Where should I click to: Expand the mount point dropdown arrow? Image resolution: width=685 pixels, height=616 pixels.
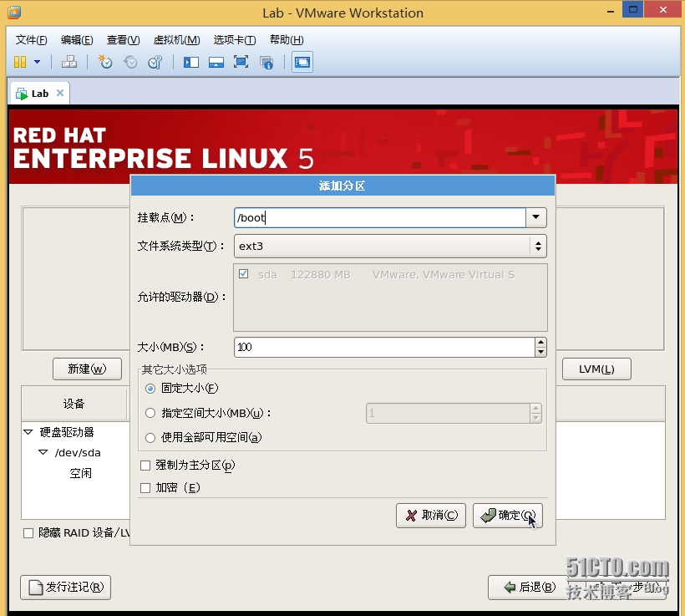click(x=536, y=217)
